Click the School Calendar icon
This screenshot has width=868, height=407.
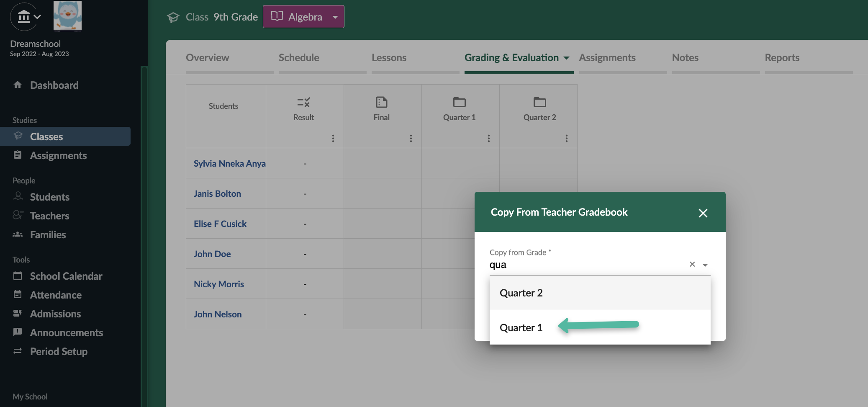[18, 276]
